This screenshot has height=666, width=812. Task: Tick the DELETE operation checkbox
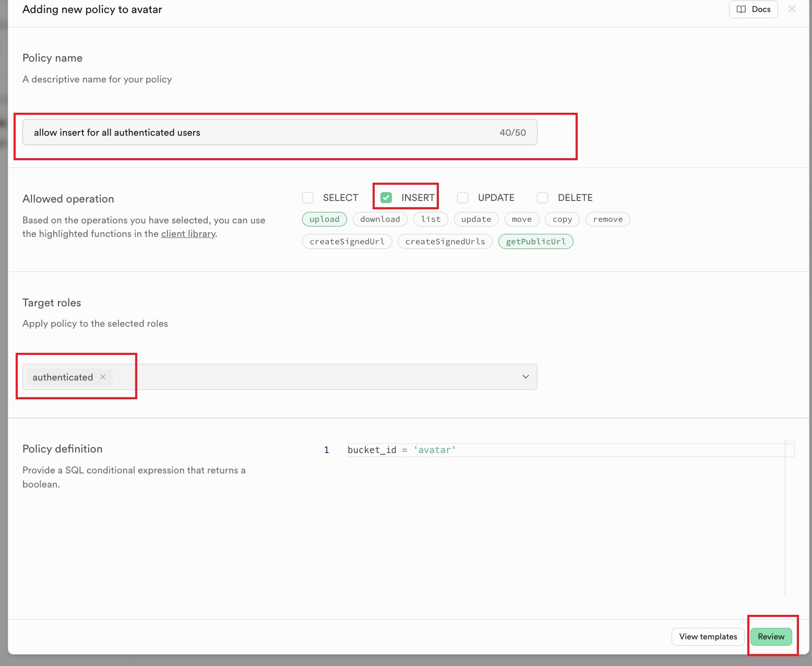543,198
